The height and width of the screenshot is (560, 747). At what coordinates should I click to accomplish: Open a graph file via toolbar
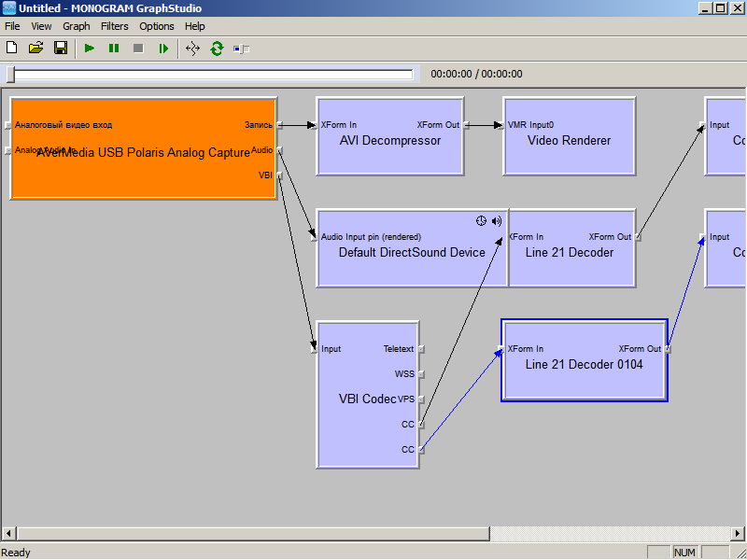click(x=36, y=48)
